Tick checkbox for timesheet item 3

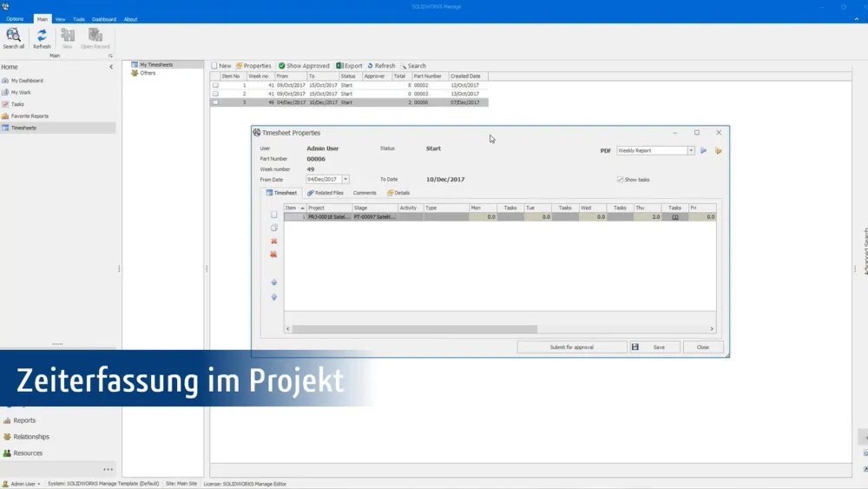(x=216, y=102)
